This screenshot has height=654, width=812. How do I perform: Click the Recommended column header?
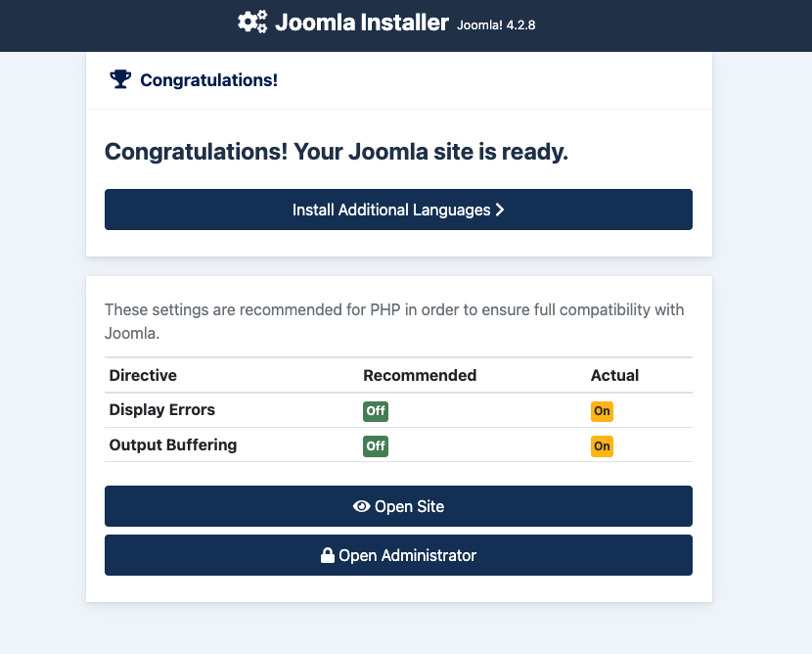(x=420, y=375)
